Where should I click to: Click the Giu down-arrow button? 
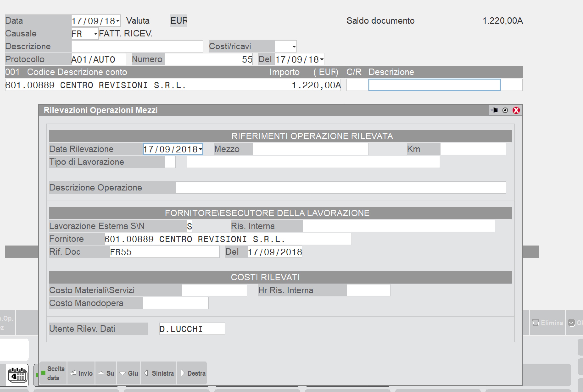pos(129,373)
